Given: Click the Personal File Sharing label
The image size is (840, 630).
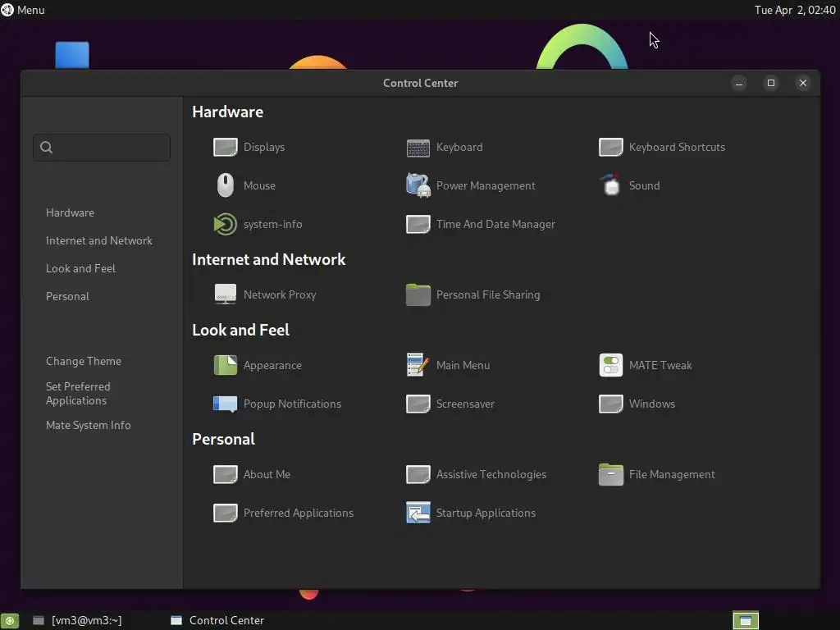Looking at the screenshot, I should [488, 294].
